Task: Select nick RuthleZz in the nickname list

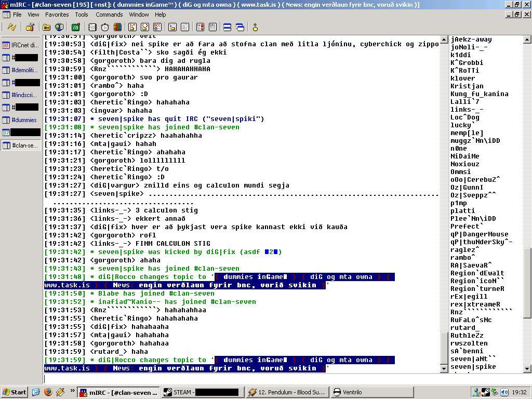Action: pyautogui.click(x=467, y=336)
